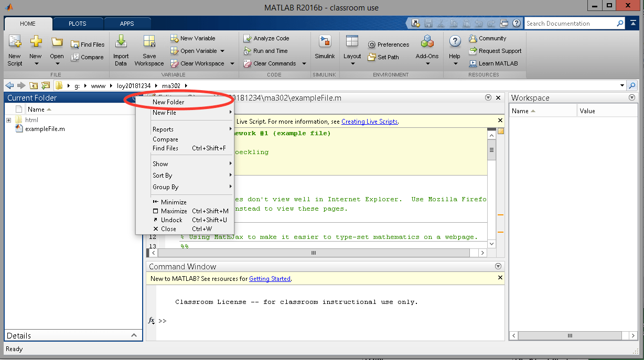Click the yellow plus New icon
644x360 pixels.
point(36,42)
